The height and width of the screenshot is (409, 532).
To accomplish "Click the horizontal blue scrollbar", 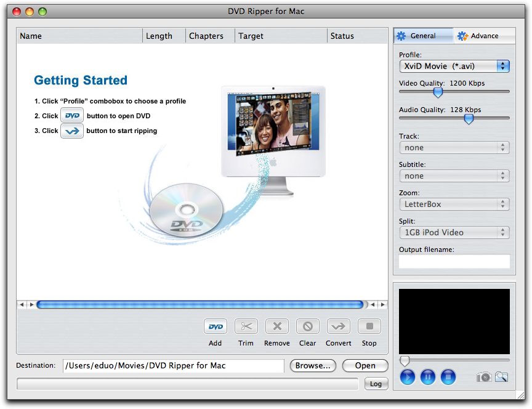I will click(x=200, y=304).
